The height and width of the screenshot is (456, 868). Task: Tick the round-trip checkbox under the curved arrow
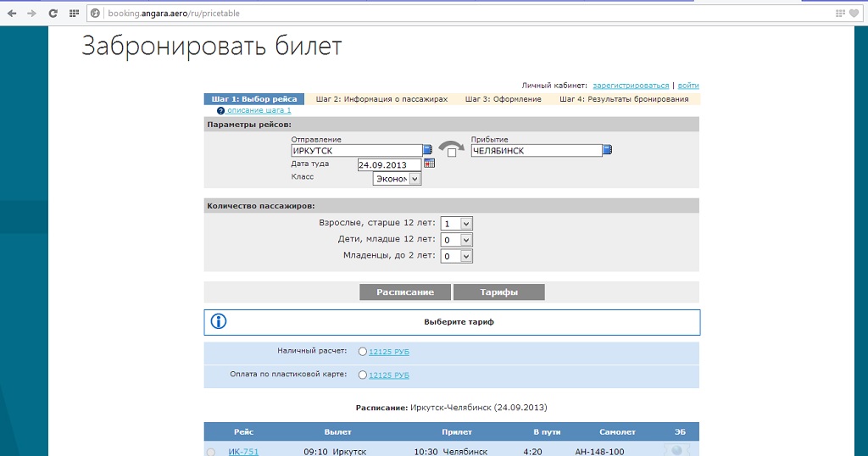point(452,153)
